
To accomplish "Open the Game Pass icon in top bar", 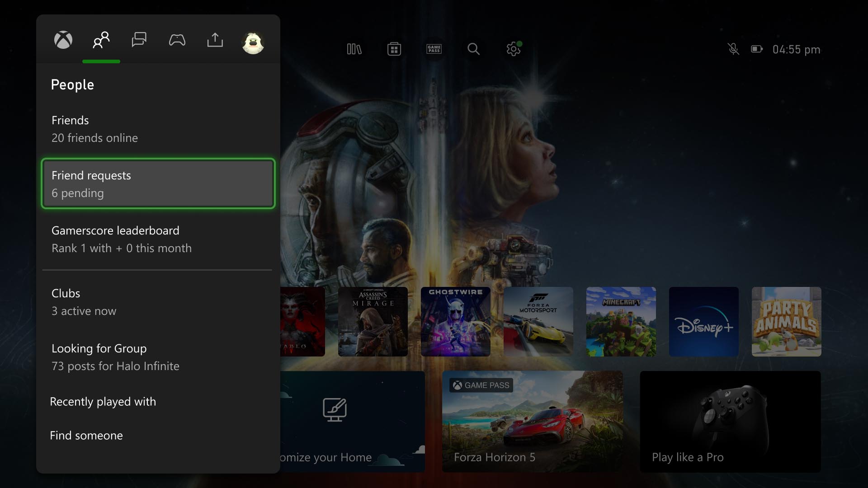I will tap(434, 49).
